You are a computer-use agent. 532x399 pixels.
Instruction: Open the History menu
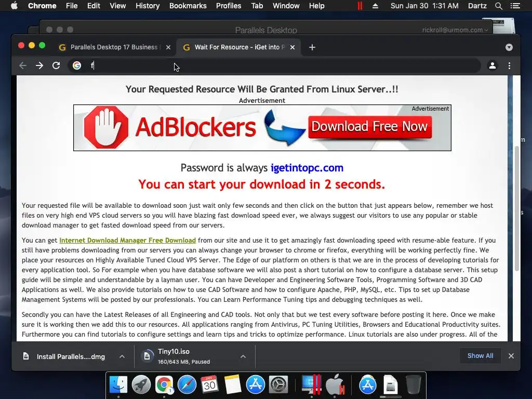[x=148, y=6]
